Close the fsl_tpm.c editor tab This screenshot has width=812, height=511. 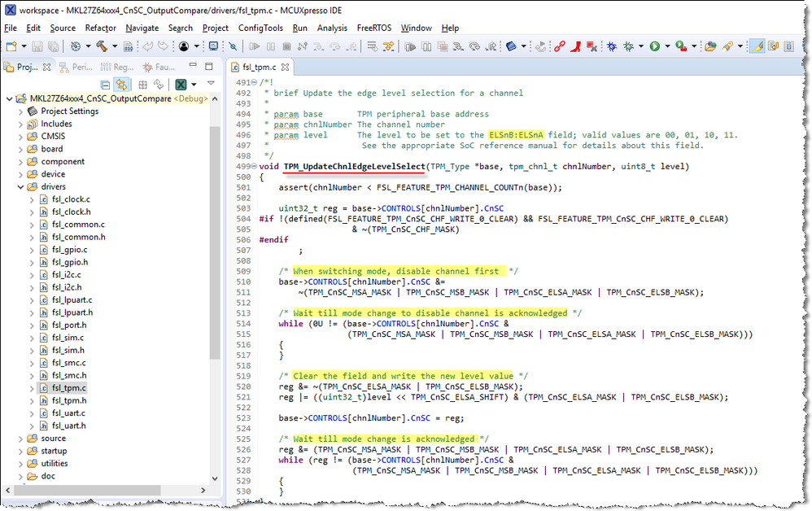click(286, 68)
